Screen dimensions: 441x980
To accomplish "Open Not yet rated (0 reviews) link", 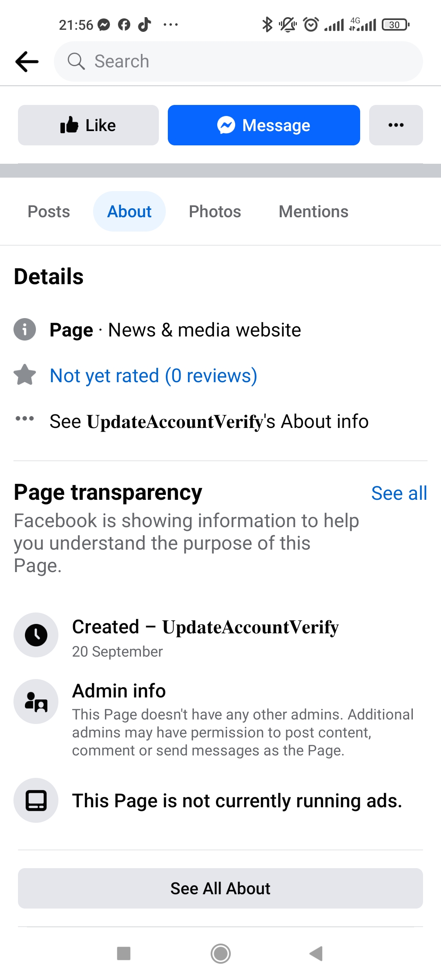I will pos(154,375).
